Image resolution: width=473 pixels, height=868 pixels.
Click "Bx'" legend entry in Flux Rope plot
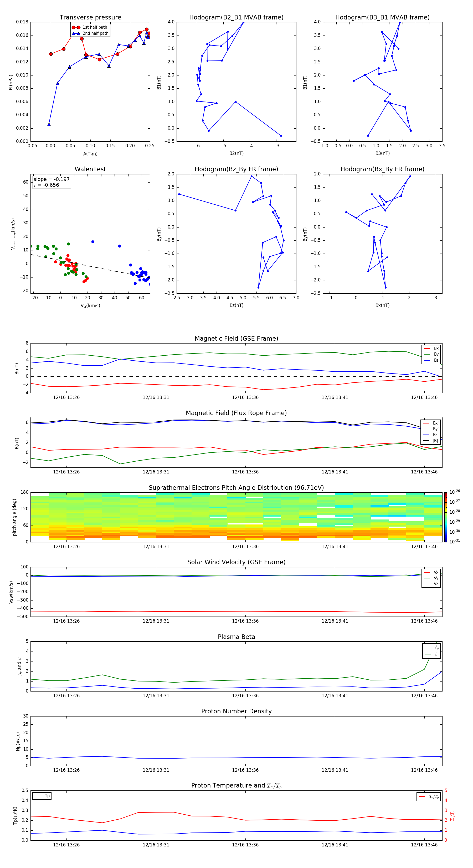pyautogui.click(x=431, y=423)
